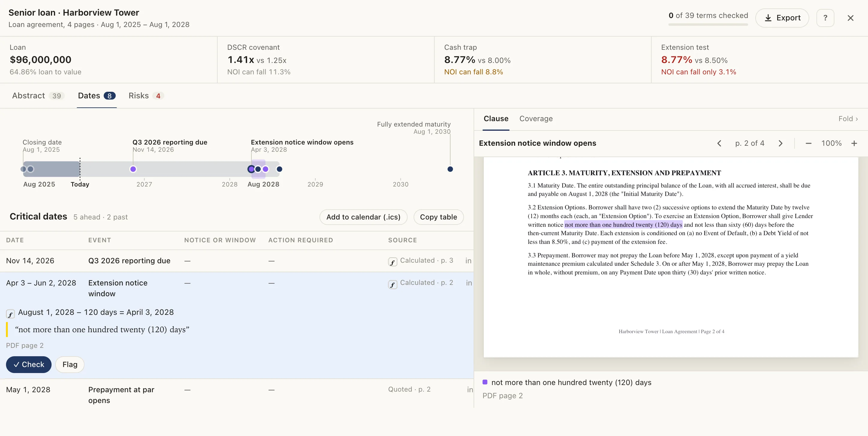Viewport: 868px width, 436px height.
Task: Click the 100% zoom level value
Action: [831, 143]
